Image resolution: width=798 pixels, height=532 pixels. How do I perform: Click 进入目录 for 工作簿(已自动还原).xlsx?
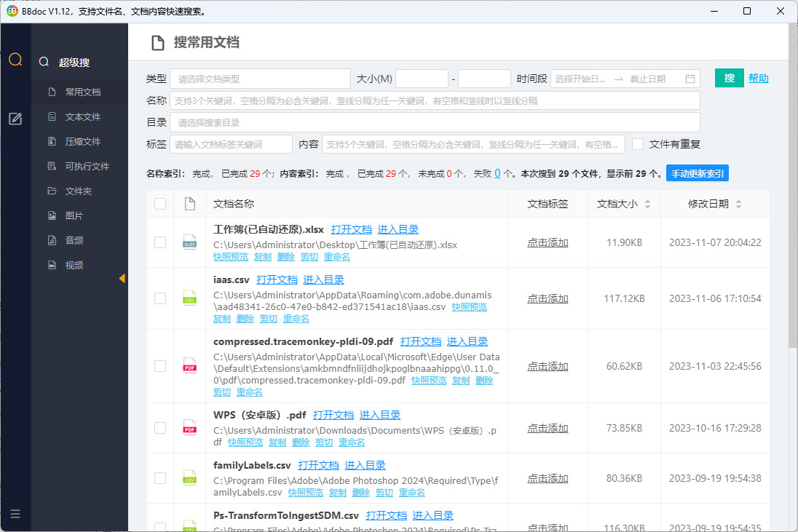click(398, 229)
